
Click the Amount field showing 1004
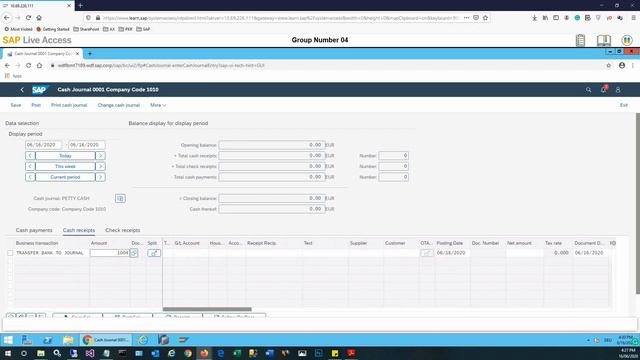click(x=109, y=253)
